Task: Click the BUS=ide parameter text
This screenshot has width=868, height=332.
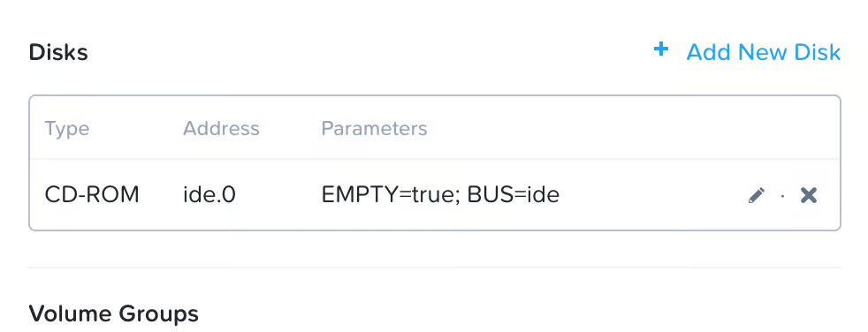Action: (514, 195)
